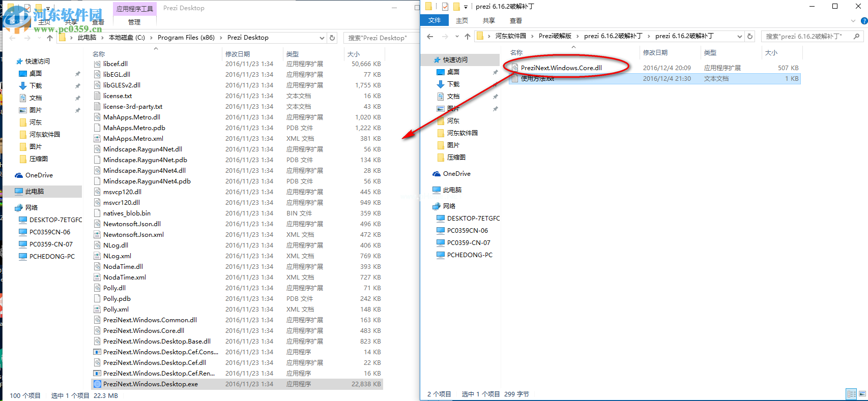
Task: Select 此电脑 in right window sidebar
Action: click(x=452, y=190)
